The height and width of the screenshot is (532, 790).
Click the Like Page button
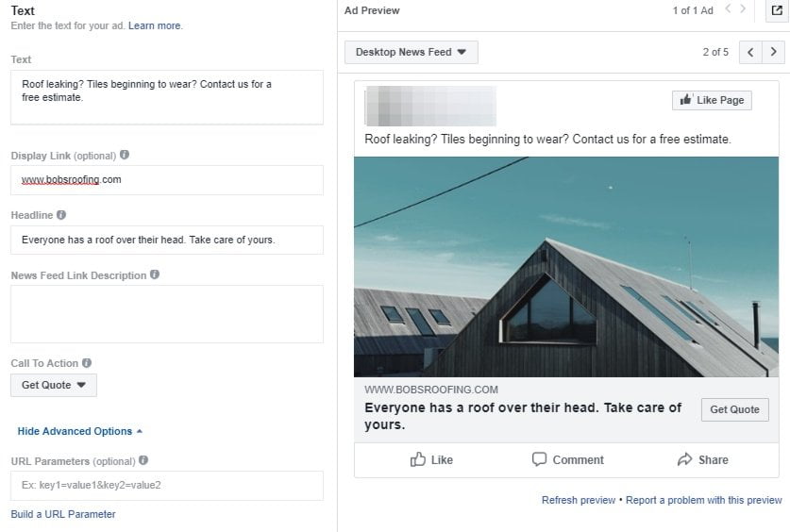pos(712,100)
